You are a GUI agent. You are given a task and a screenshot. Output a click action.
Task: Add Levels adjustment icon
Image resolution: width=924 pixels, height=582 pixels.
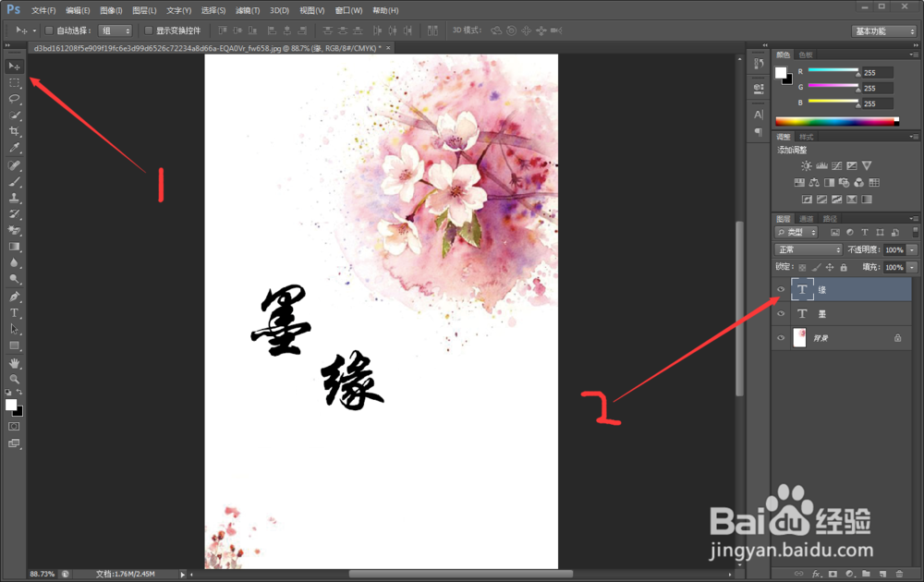(821, 166)
